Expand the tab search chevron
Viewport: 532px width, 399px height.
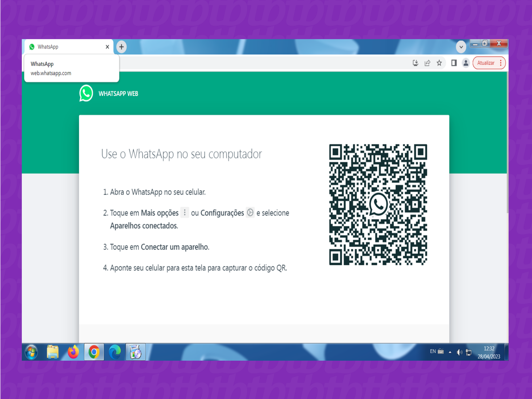[x=461, y=47]
